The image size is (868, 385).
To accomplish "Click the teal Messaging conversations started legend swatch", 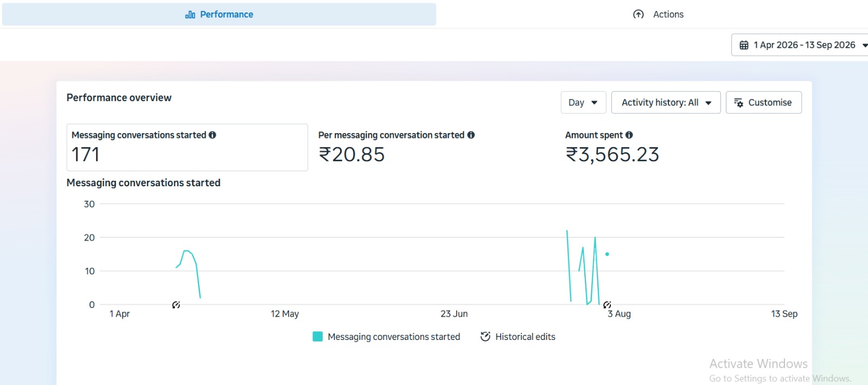I will click(318, 337).
